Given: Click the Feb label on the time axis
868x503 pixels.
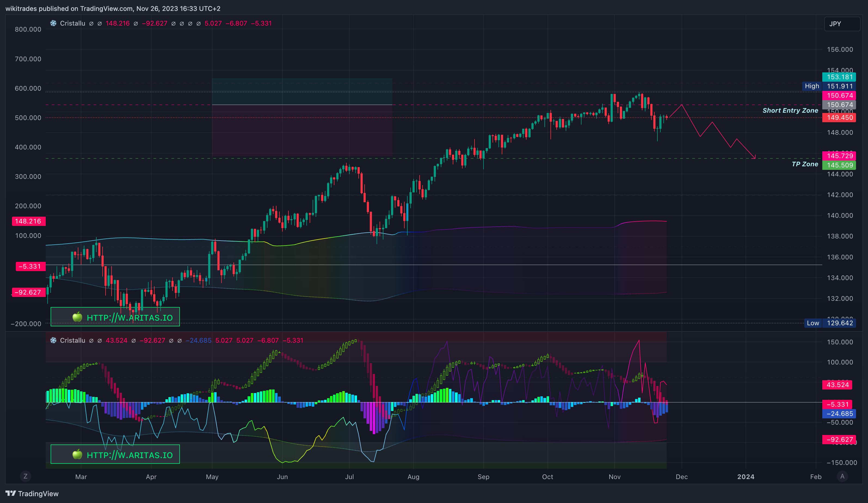Looking at the screenshot, I should coord(816,477).
